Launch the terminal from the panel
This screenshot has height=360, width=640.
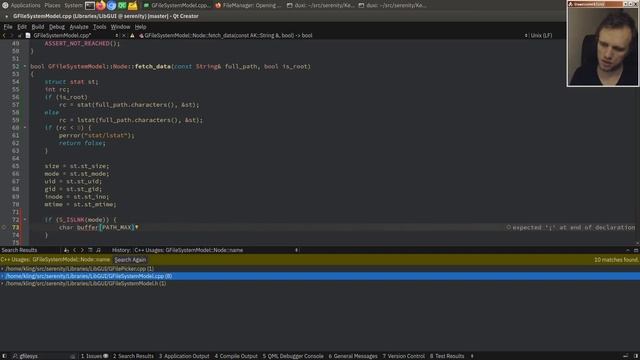[90, 5]
